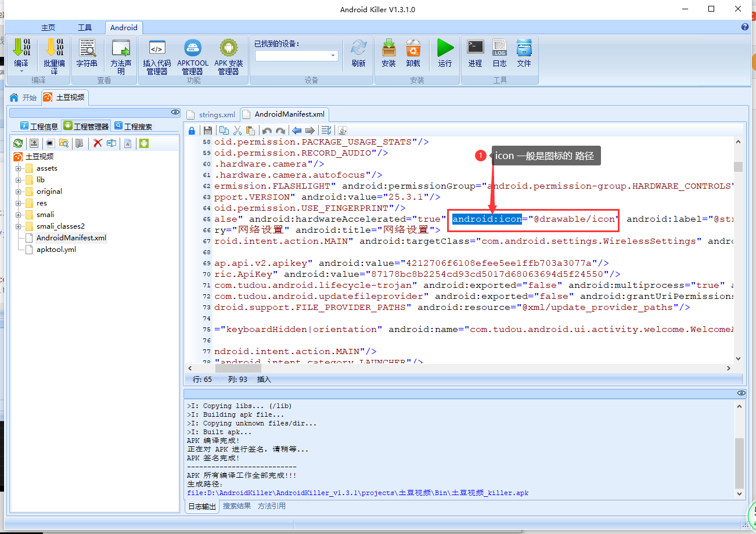The image size is (756, 534).
Task: Open the generated APK file path link
Action: (358, 493)
